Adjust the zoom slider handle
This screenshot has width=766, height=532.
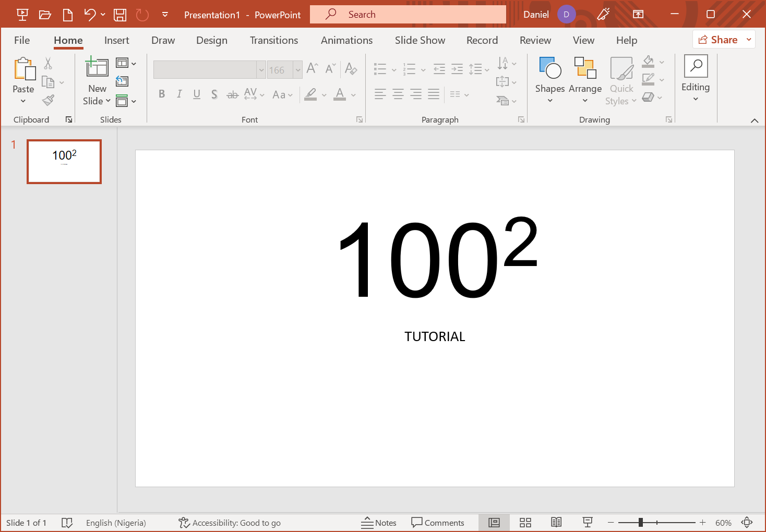click(x=640, y=522)
